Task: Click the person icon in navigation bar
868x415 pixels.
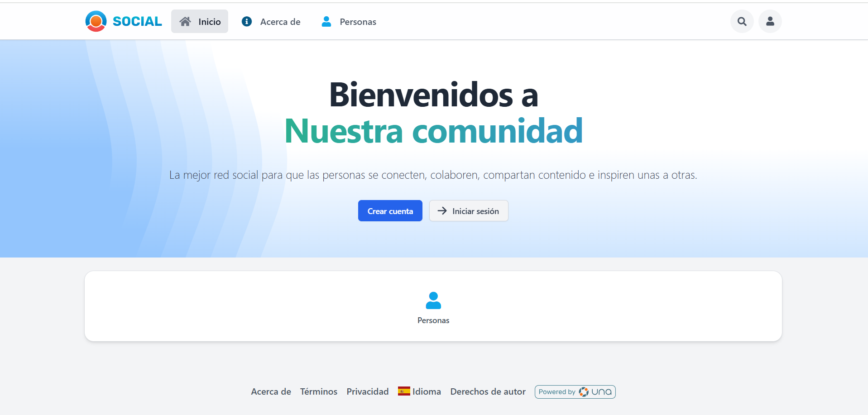Action: 326,22
